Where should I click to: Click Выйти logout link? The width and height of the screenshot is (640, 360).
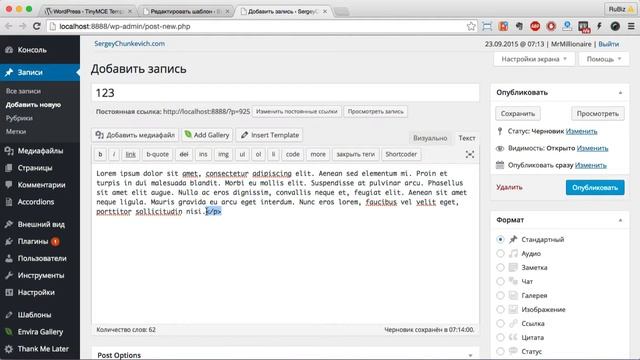609,44
